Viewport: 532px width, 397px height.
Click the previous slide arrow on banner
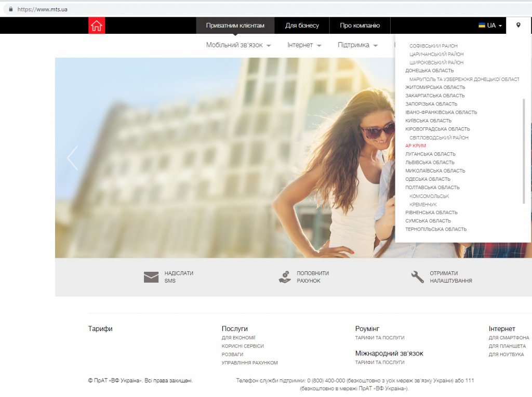72,158
